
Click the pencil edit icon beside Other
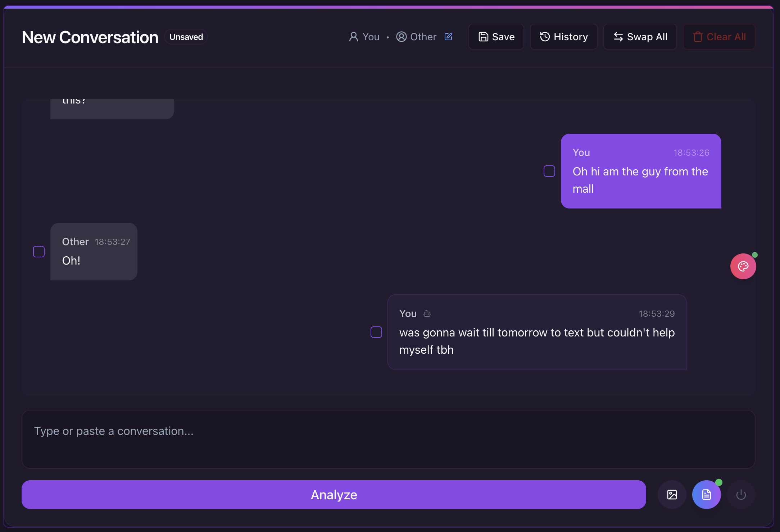pos(448,37)
